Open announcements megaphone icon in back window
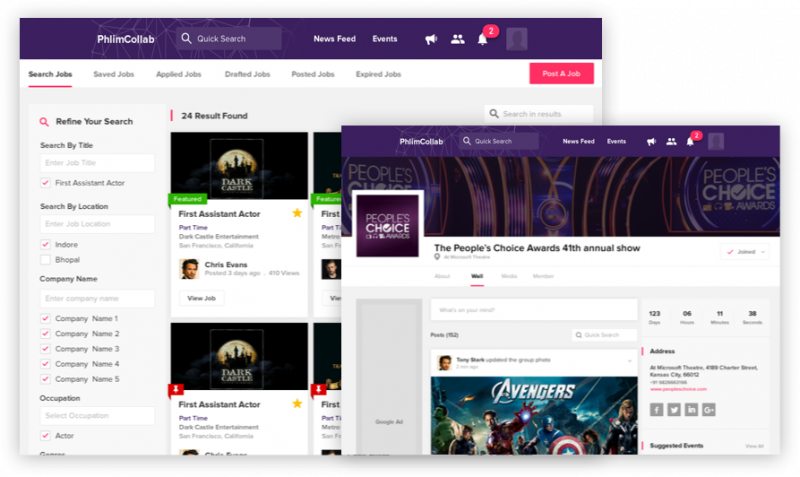The height and width of the screenshot is (477, 800). coord(431,39)
